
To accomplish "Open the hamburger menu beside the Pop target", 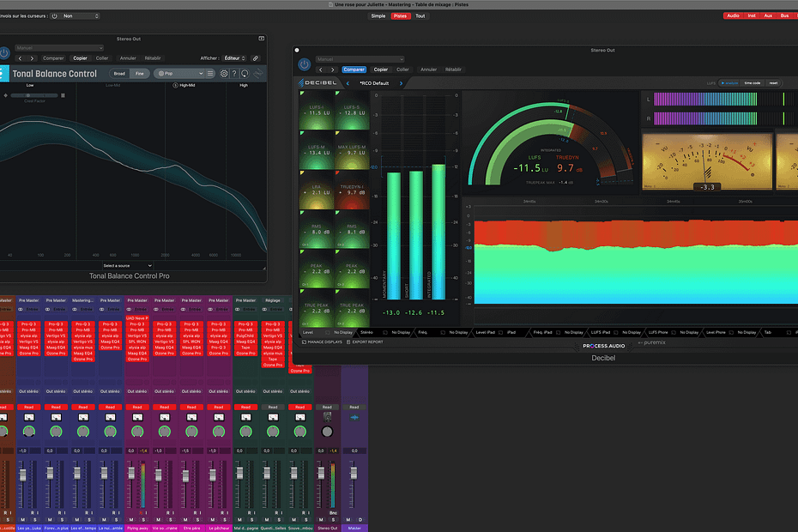I will tap(210, 74).
